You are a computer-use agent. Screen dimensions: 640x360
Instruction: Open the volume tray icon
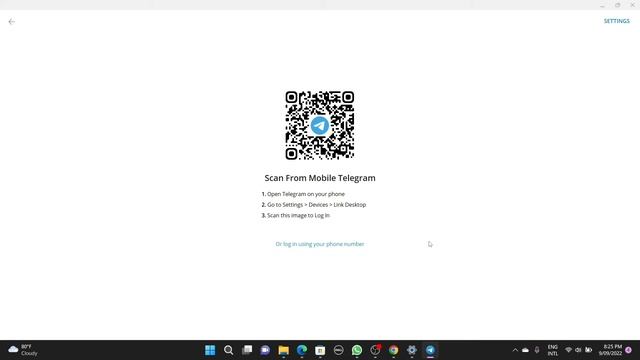(x=578, y=350)
